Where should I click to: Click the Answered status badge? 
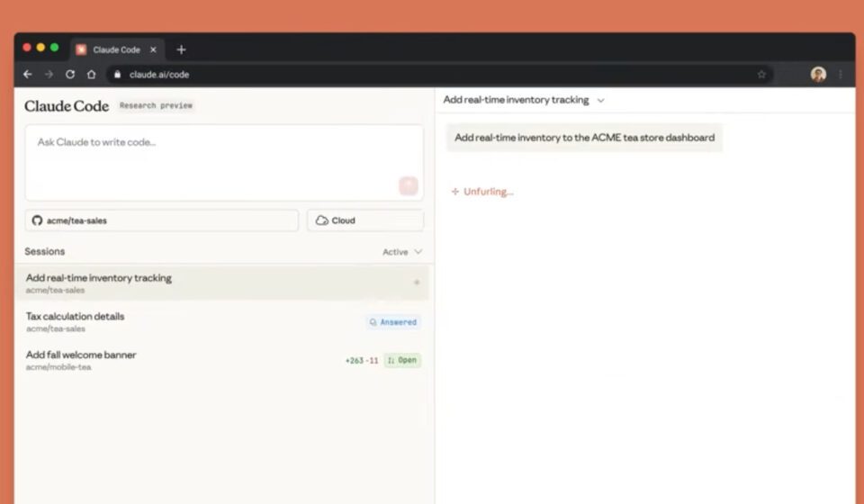tap(393, 321)
